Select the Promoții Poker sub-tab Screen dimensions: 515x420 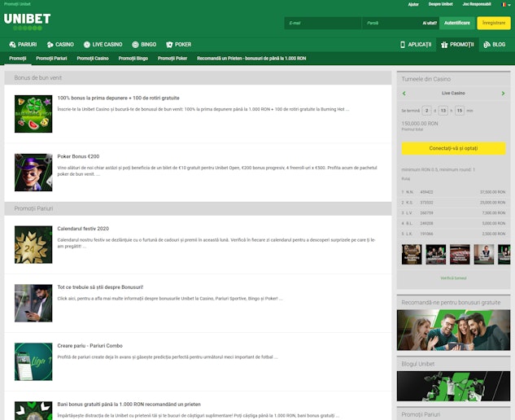(x=172, y=59)
